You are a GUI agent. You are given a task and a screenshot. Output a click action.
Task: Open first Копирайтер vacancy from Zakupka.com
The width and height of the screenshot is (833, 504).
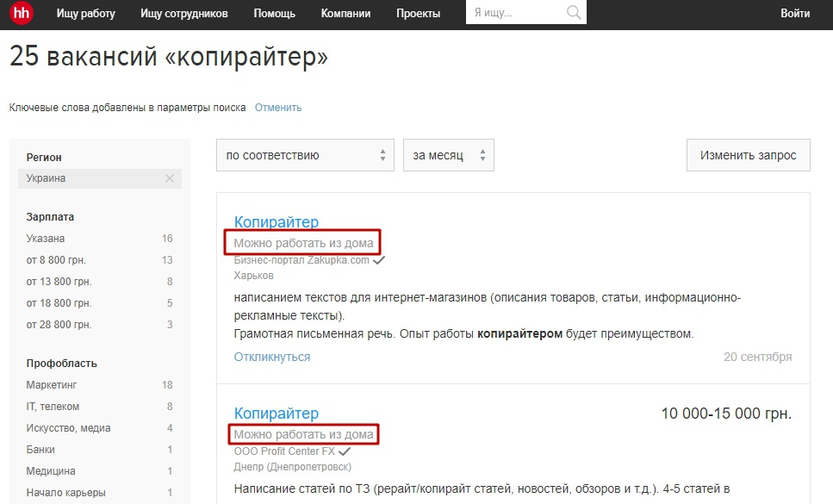(x=276, y=222)
